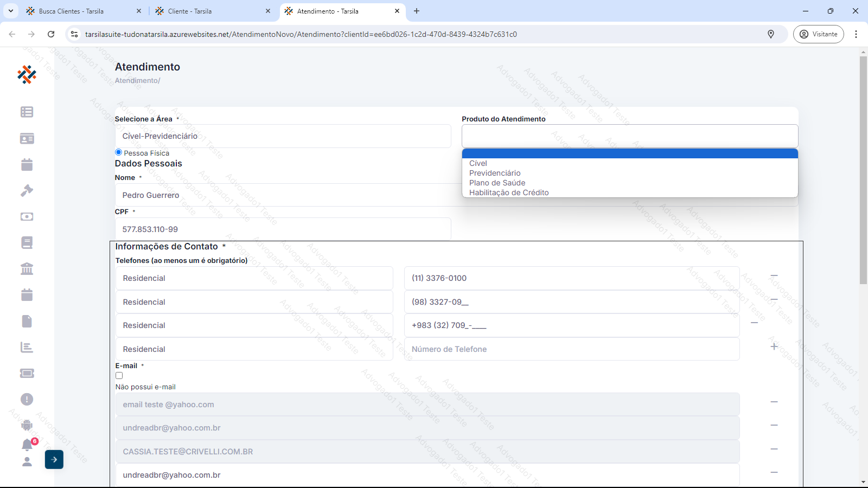Image resolution: width=868 pixels, height=488 pixels.
Task: Check the Não possui e-mail checkbox
Action: click(119, 375)
